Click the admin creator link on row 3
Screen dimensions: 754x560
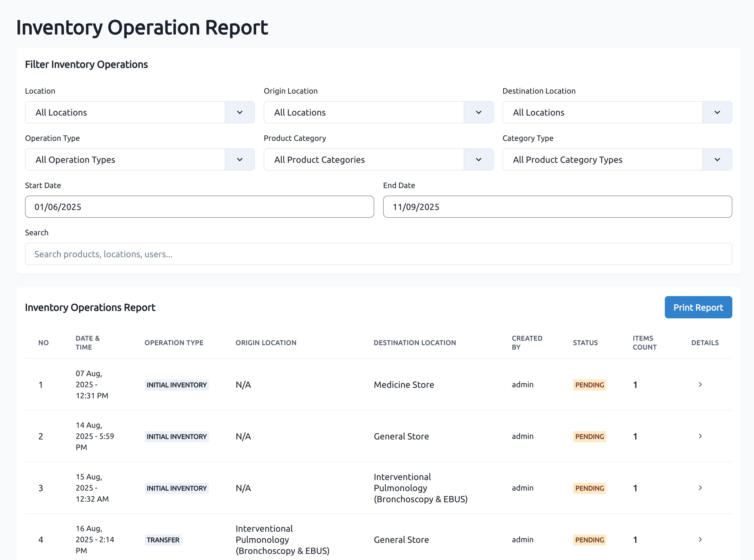coord(523,488)
